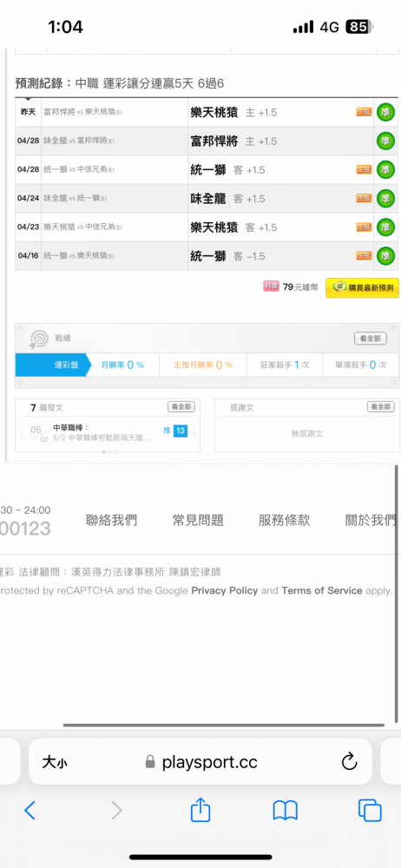Tap the green 準 badge for 味全龍 vs 富邦悍將

pos(385,141)
